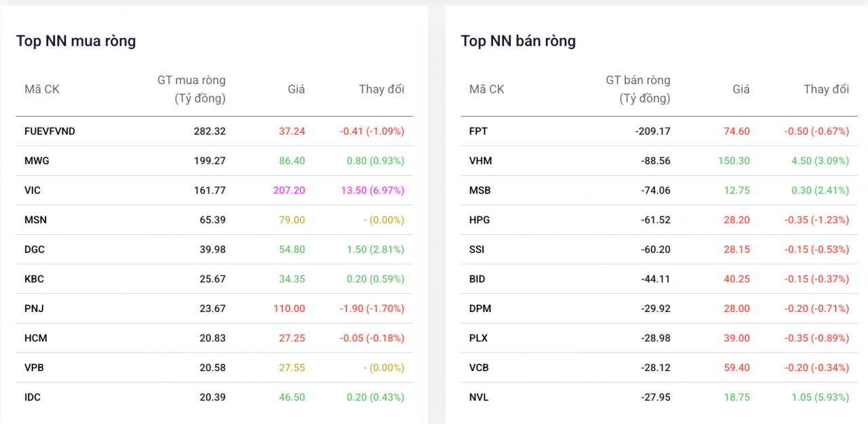Open the MWG stock symbol

37,161
